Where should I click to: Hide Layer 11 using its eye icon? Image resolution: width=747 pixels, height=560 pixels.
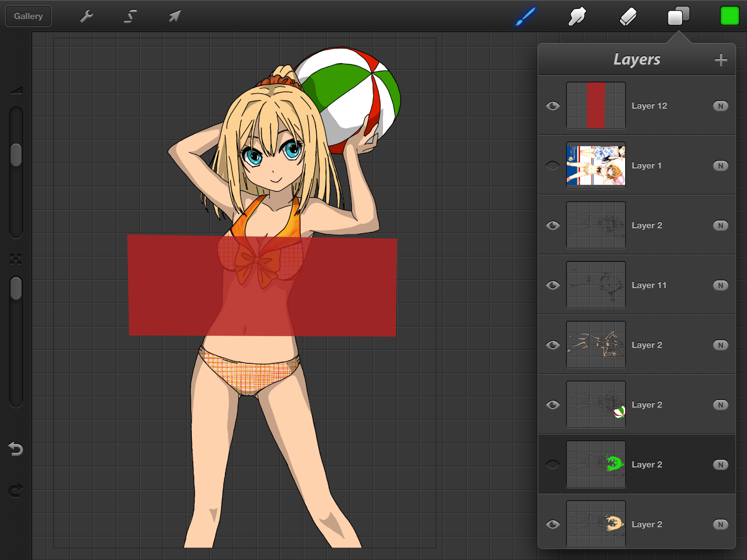(x=553, y=285)
